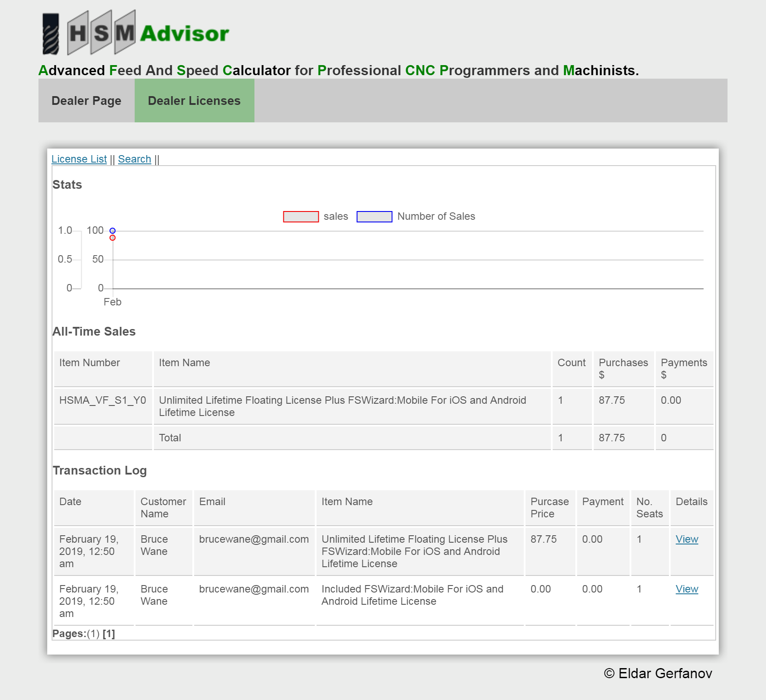Click the 'Purcase Price' column header
This screenshot has width=766, height=700.
pyautogui.click(x=550, y=508)
